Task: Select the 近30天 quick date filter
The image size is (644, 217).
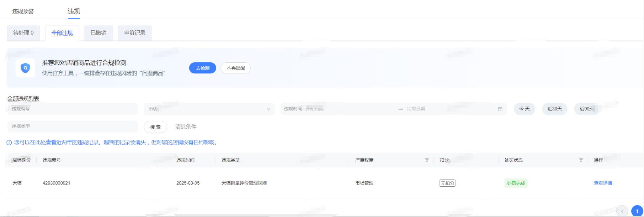Action: click(x=554, y=109)
